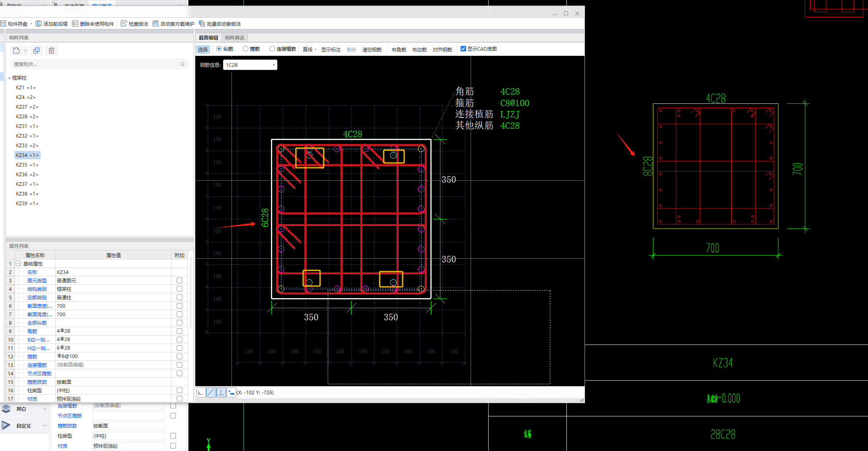Select the 连接植筋 radio button
The height and width of the screenshot is (451, 868).
(272, 49)
